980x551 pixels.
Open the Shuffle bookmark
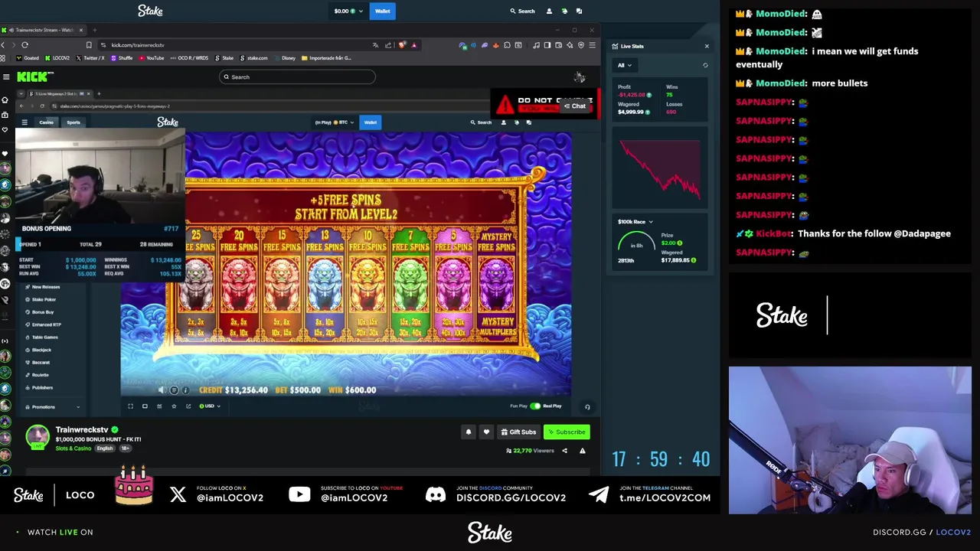pos(122,58)
